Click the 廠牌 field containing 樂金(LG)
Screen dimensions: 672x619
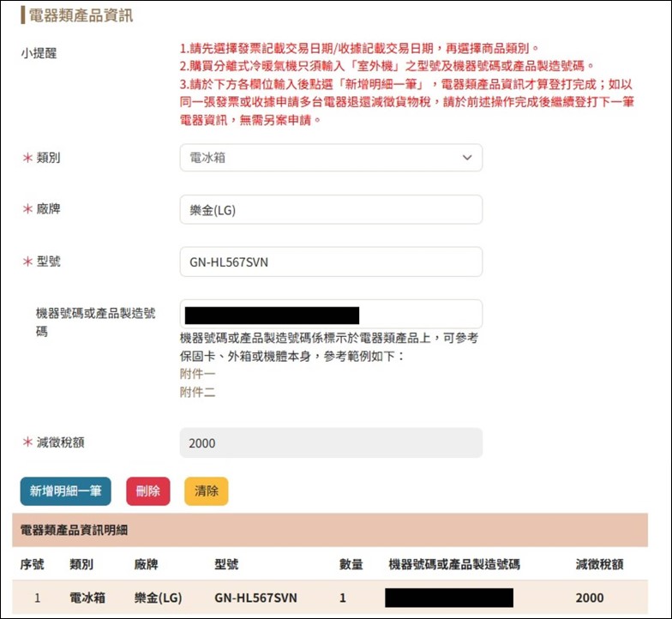pyautogui.click(x=330, y=209)
